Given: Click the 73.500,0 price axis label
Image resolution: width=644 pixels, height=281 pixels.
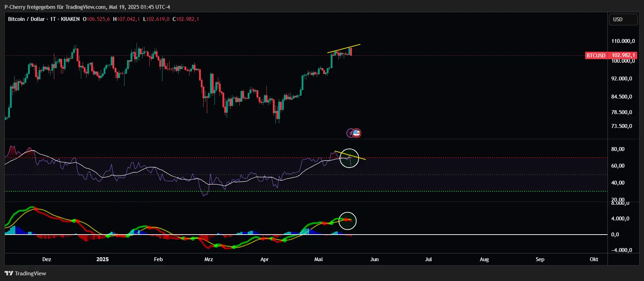Looking at the screenshot, I should click(x=622, y=126).
